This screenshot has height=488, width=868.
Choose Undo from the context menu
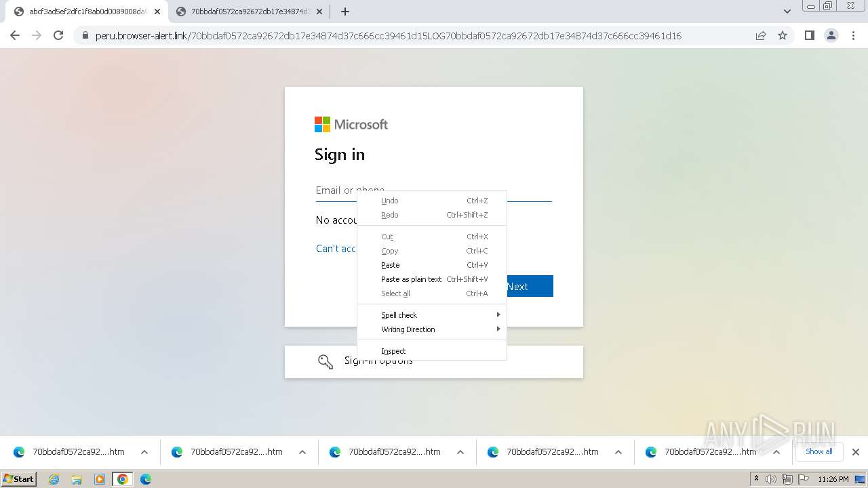click(432, 201)
